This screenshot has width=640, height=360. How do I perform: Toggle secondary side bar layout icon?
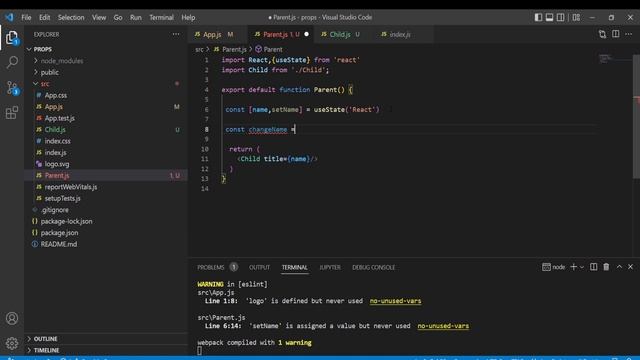(560, 17)
